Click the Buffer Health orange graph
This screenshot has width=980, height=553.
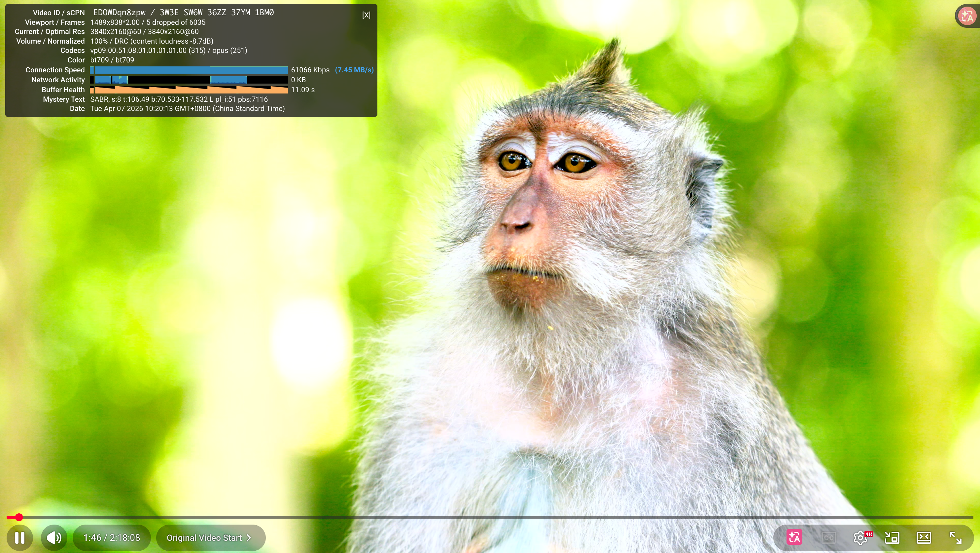pos(189,90)
